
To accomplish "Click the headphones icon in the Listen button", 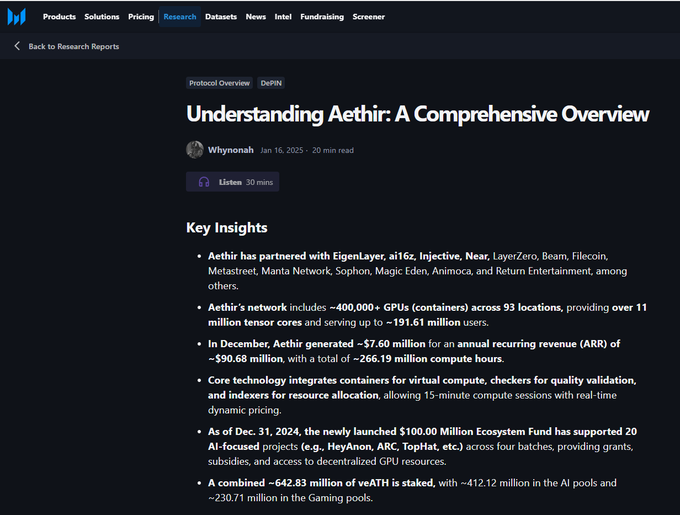I will pyautogui.click(x=204, y=182).
